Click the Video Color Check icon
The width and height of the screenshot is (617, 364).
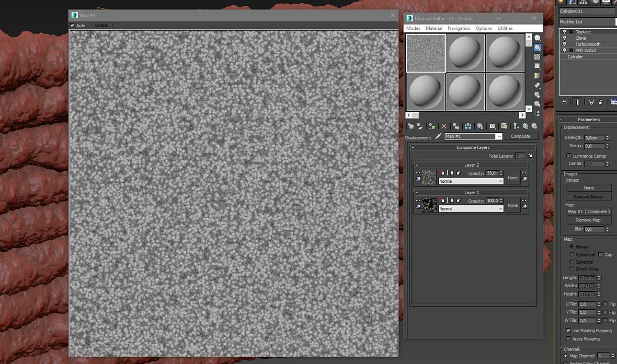(x=537, y=76)
